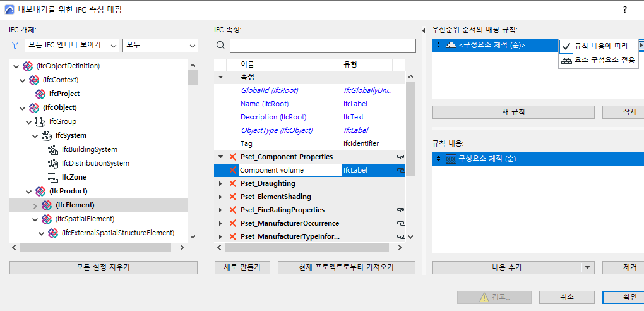Screen dimensions: 644x311
Task: Click the IfcBuildingSystem icon
Action: pyautogui.click(x=53, y=149)
